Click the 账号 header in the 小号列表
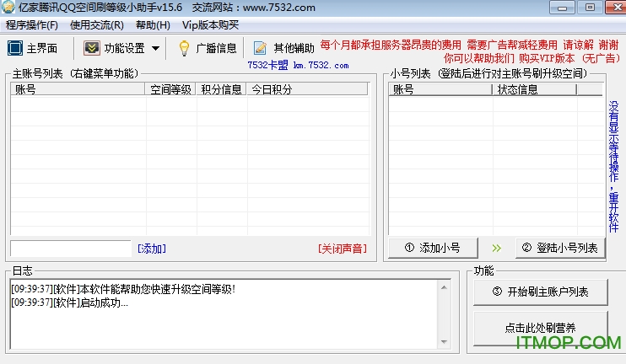Image resolution: width=626 pixels, height=364 pixels. [x=440, y=89]
